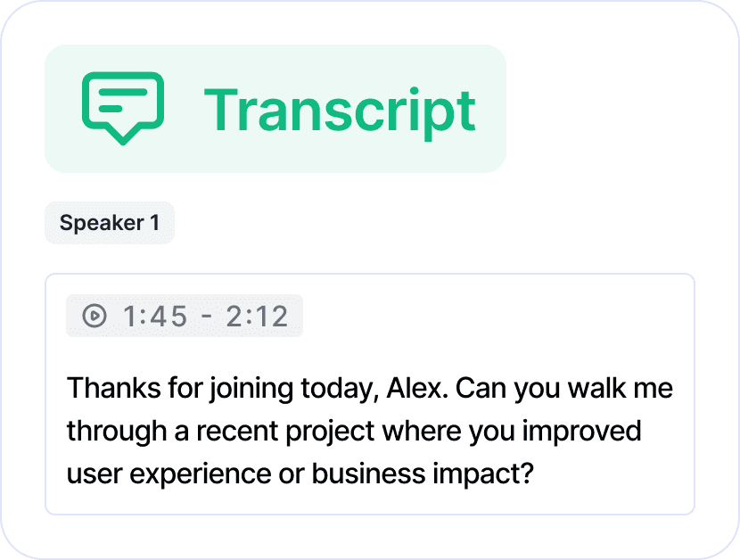Play the segment with the circular play icon
The height and width of the screenshot is (560, 740).
pos(95,316)
